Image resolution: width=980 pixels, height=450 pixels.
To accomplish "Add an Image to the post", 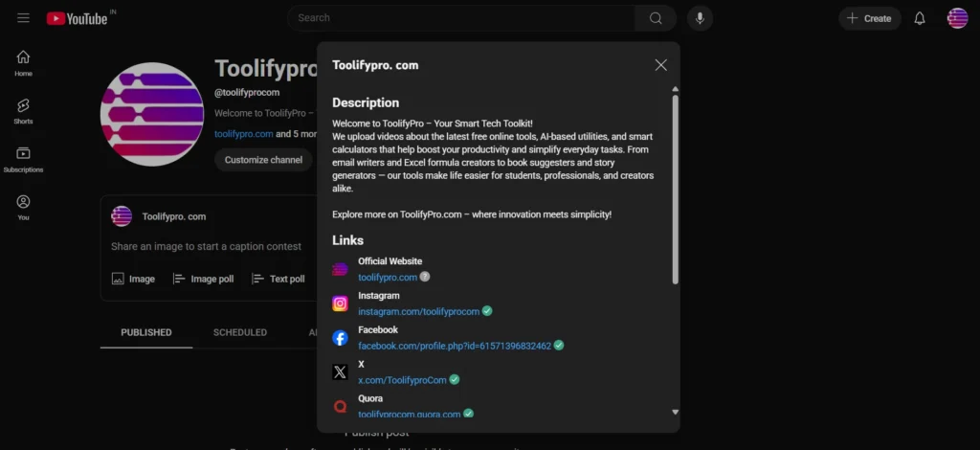I will pyautogui.click(x=133, y=279).
